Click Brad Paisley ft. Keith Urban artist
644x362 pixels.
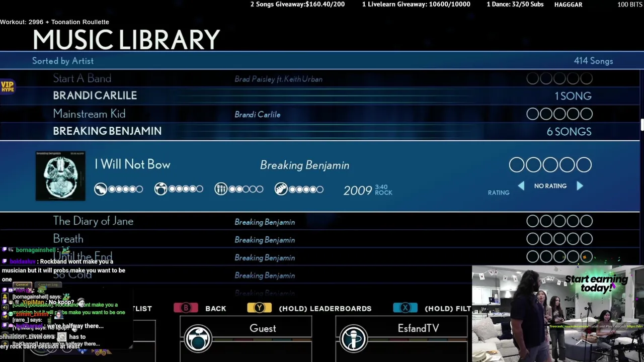point(278,79)
